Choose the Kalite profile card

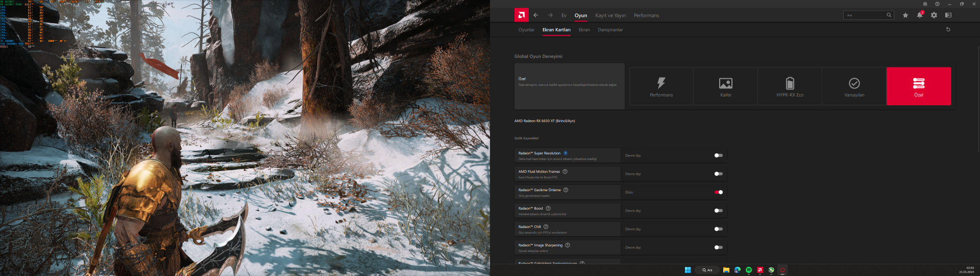[x=725, y=86]
